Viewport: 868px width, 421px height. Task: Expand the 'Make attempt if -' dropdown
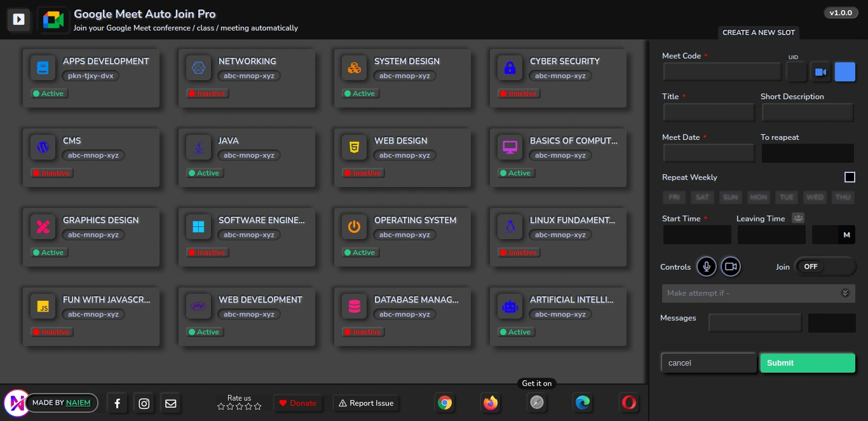pos(759,293)
